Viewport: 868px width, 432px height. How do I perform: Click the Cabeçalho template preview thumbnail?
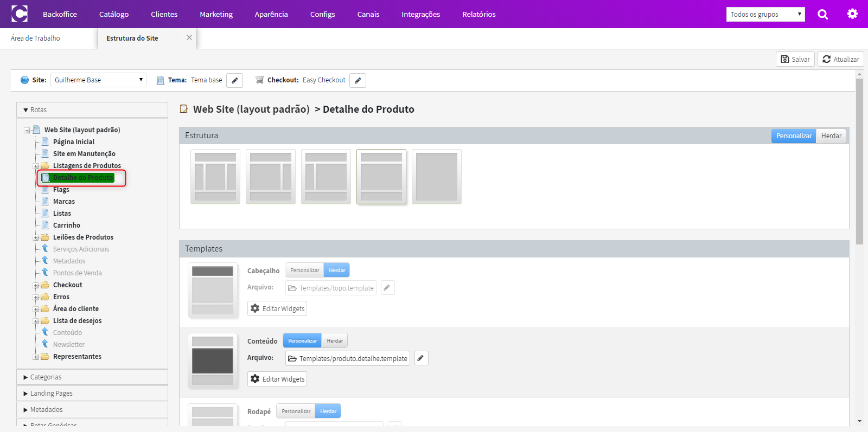[213, 291]
